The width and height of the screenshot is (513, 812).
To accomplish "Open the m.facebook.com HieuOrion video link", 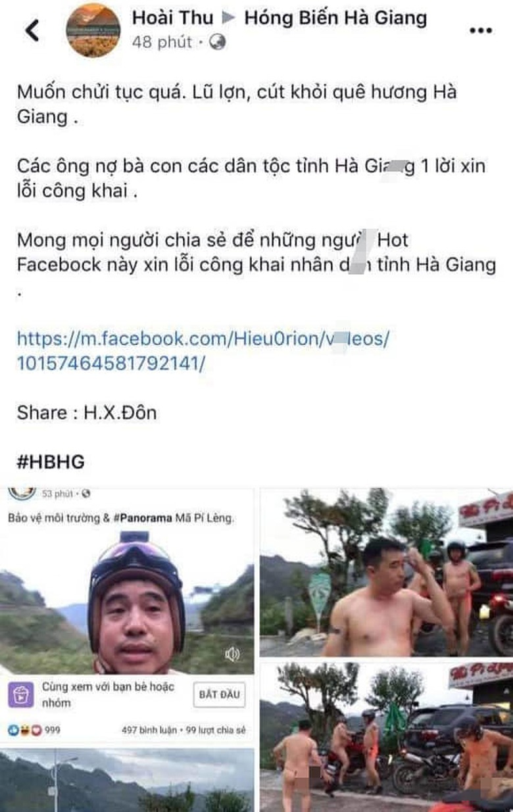I will (203, 351).
